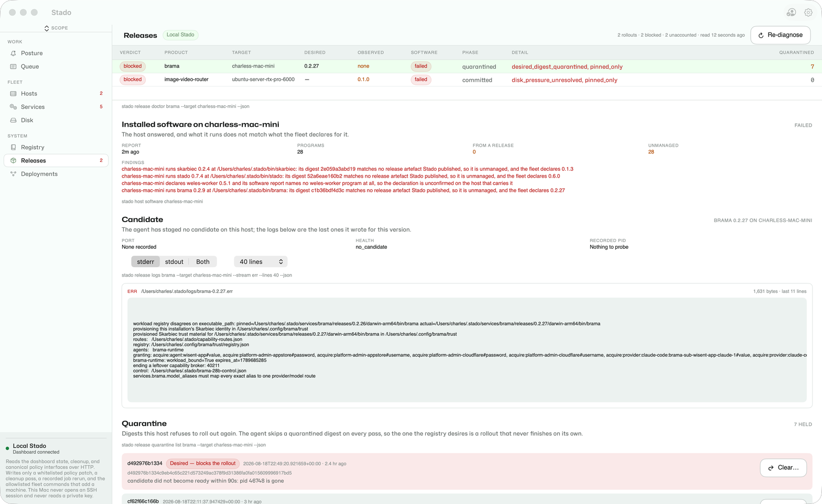This screenshot has height=504, width=822.
Task: Click the skarbiec 0.2.4 finding line
Action: [x=348, y=169]
